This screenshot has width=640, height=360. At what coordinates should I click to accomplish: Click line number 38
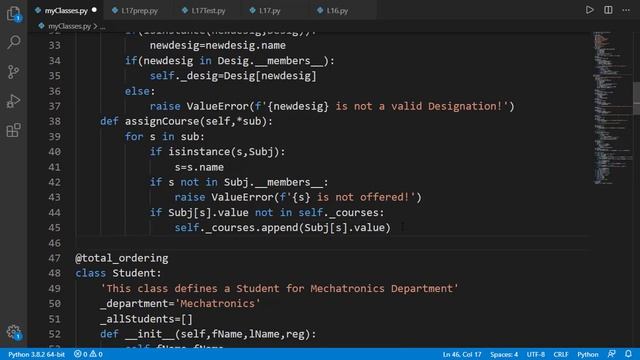(x=55, y=121)
